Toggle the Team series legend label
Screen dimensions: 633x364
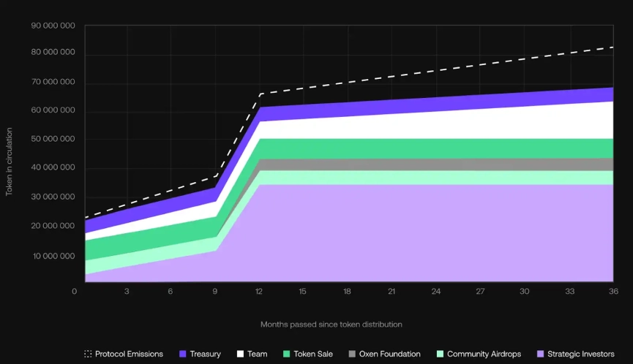[x=257, y=354]
